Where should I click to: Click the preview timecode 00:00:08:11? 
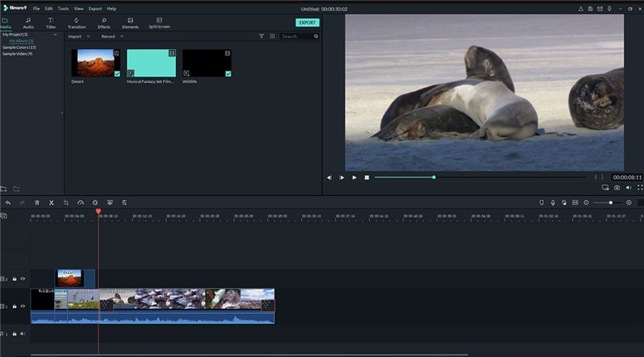pyautogui.click(x=627, y=178)
